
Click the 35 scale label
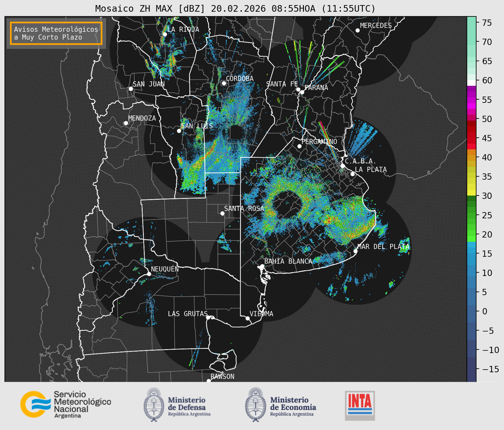(487, 177)
